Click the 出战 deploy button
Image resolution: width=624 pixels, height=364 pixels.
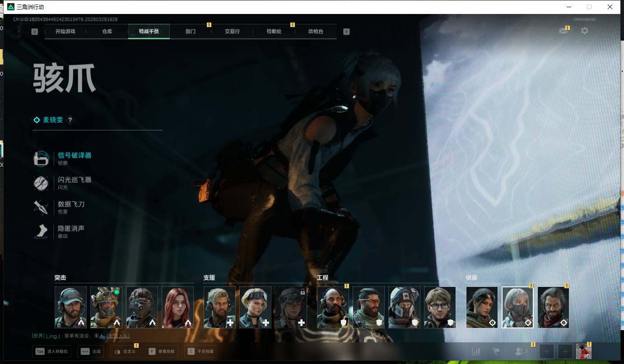tap(91, 351)
